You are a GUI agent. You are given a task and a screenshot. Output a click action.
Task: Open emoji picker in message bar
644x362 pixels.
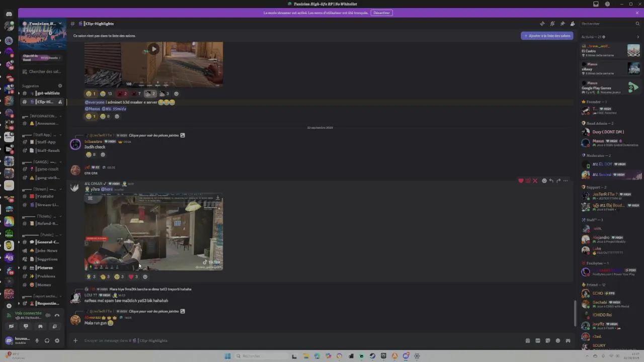pos(557,340)
